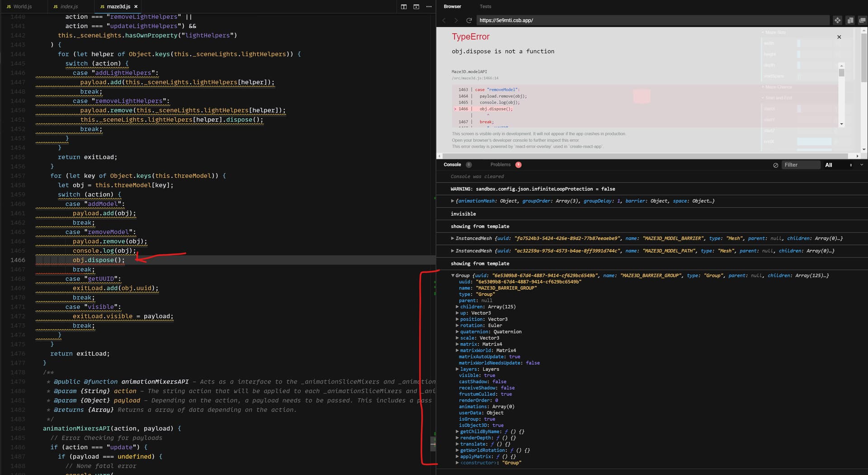
Task: Click the browser back arrow
Action: (x=444, y=20)
